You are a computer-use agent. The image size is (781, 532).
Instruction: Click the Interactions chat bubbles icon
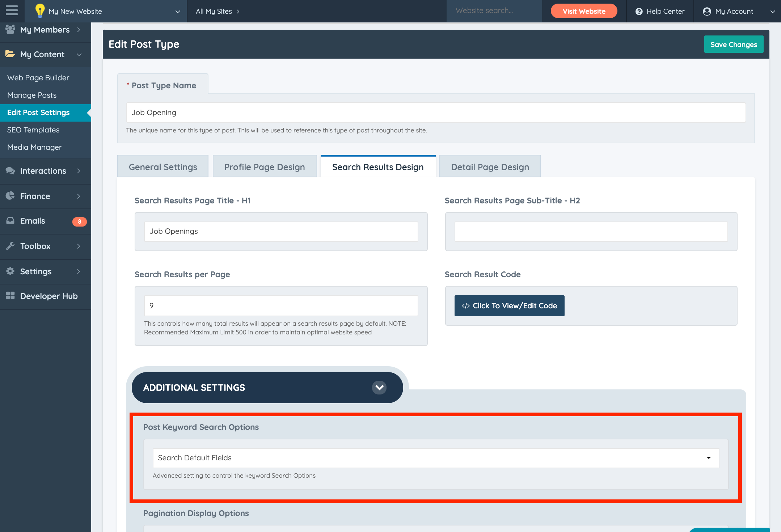[x=10, y=171]
